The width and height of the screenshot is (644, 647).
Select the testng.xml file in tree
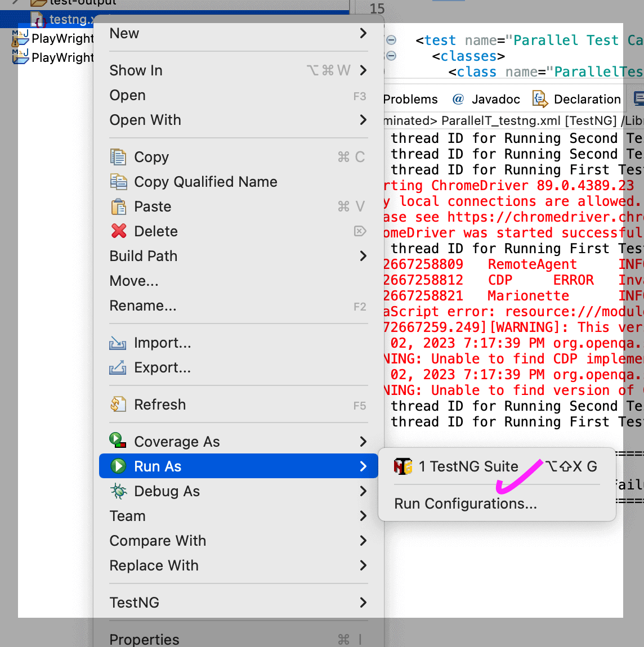click(69, 20)
